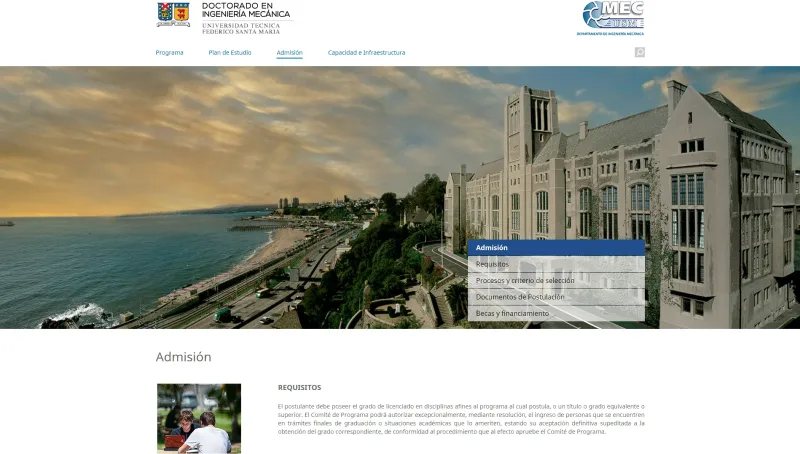Click the Admisión header in blue sidebar
Screen dimensions: 800x454
tap(556, 247)
